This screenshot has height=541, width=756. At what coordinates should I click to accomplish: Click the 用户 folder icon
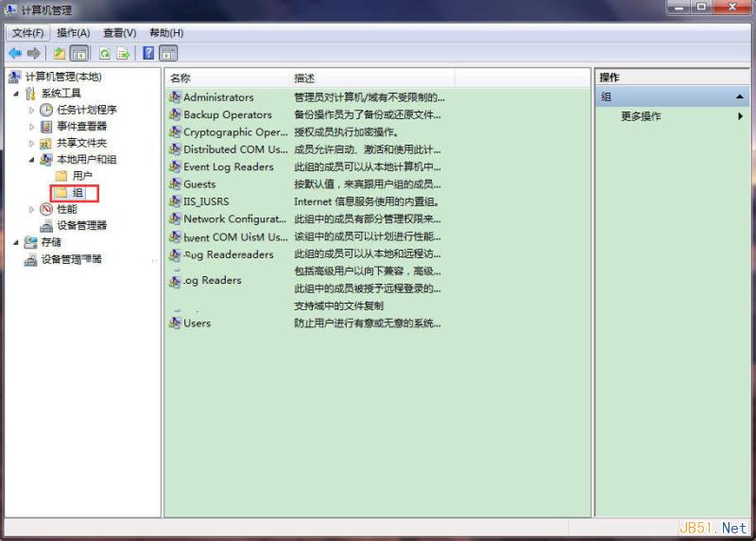(61, 176)
